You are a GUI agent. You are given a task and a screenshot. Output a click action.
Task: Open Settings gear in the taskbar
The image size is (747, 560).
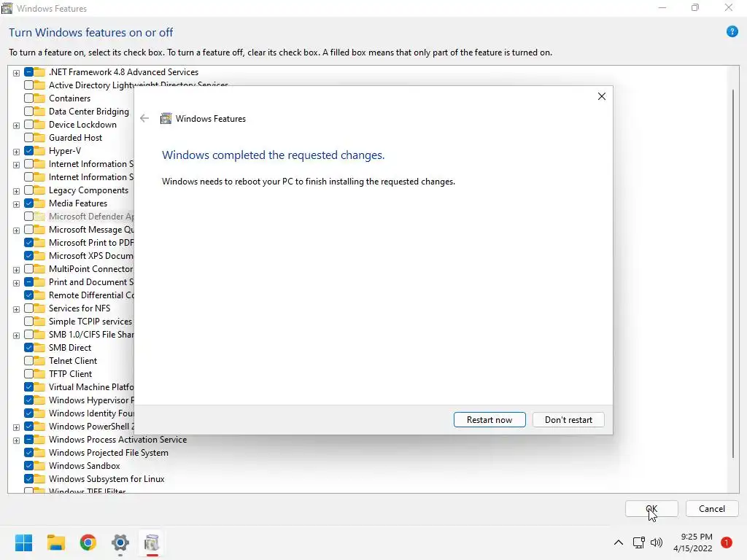point(120,542)
